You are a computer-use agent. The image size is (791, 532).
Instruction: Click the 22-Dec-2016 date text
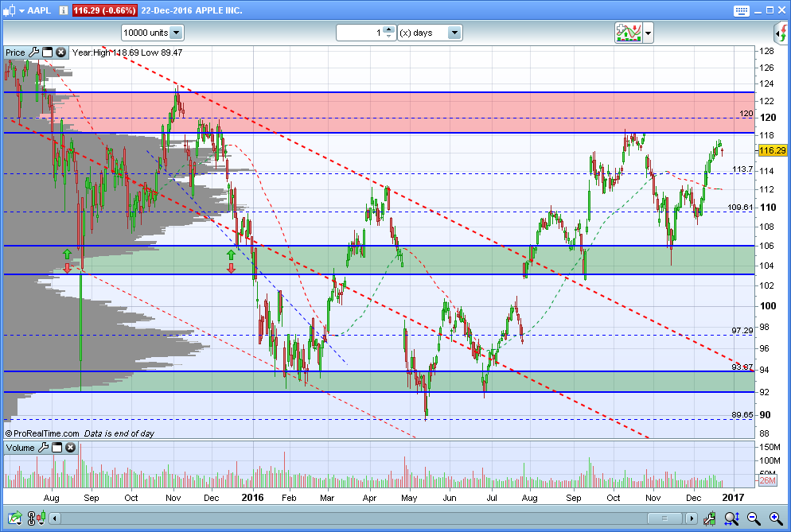tap(166, 10)
